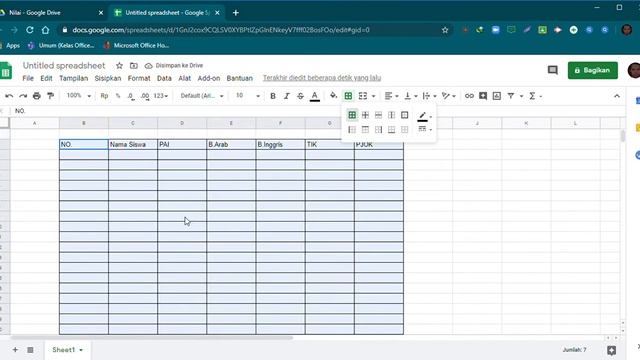640x360 pixels.
Task: Apply bottom border option
Action: click(x=391, y=130)
